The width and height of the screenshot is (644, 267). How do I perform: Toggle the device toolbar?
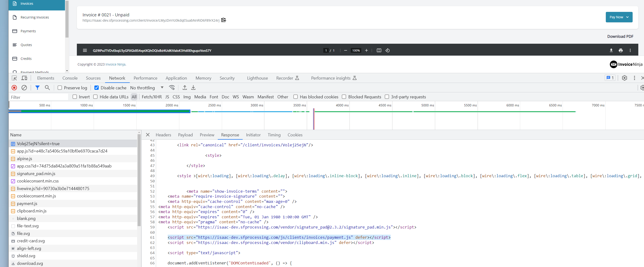pos(24,78)
